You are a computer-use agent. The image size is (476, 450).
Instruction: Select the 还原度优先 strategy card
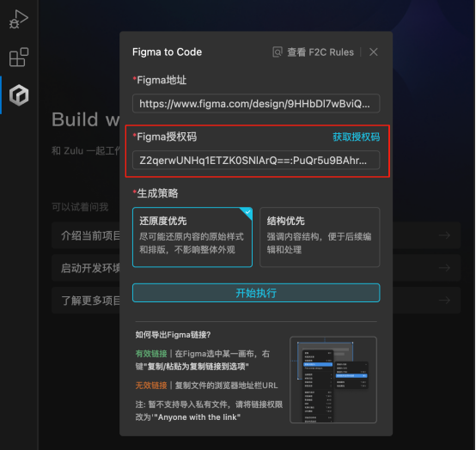point(192,237)
